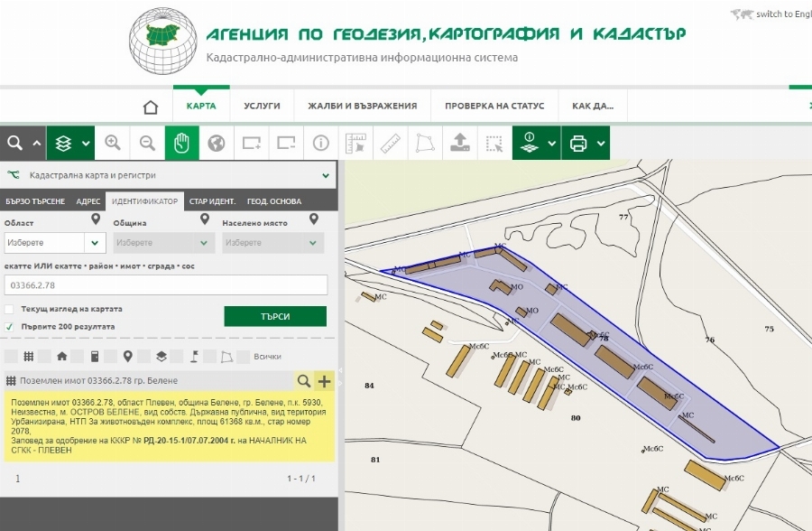Open the print options dropdown arrow
The image size is (812, 531).
click(600, 143)
